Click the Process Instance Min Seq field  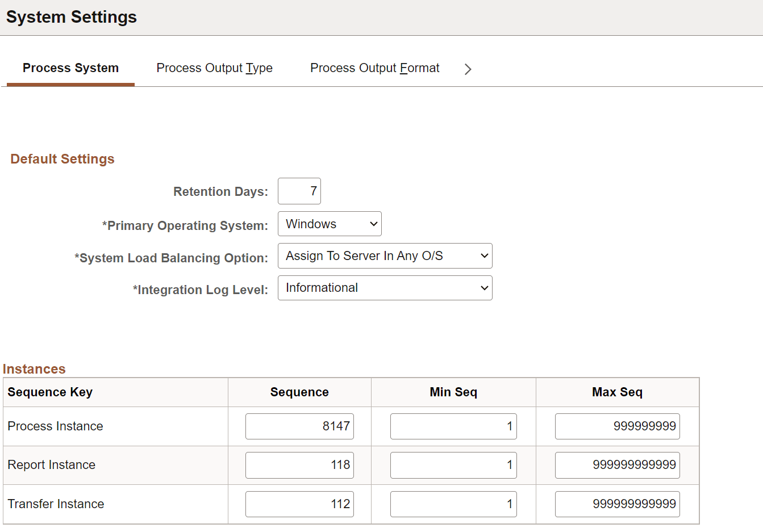click(453, 426)
